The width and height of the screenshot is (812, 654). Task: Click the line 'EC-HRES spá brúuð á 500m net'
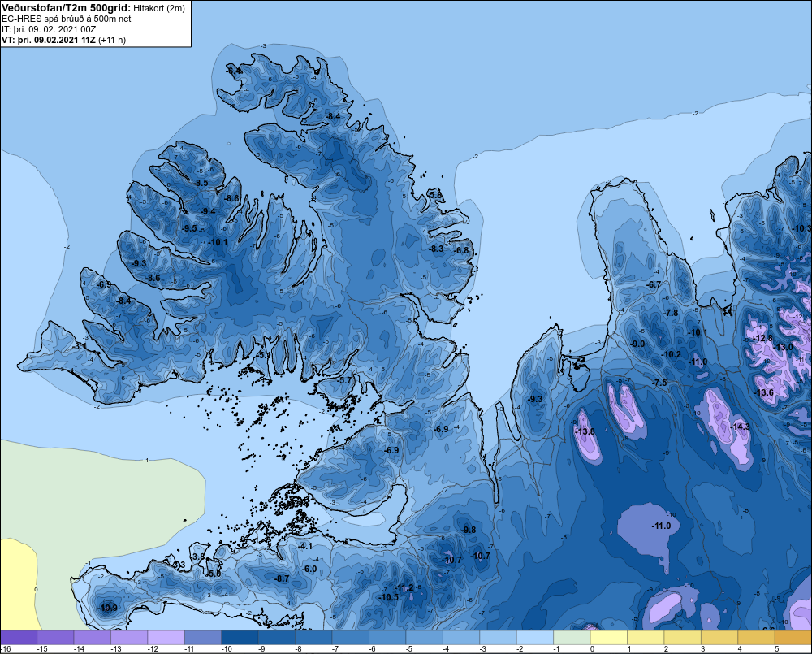click(x=67, y=19)
